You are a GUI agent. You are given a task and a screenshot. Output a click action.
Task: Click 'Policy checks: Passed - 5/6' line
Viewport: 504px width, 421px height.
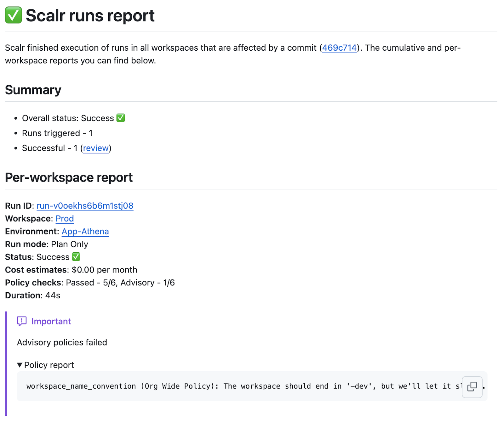point(90,283)
